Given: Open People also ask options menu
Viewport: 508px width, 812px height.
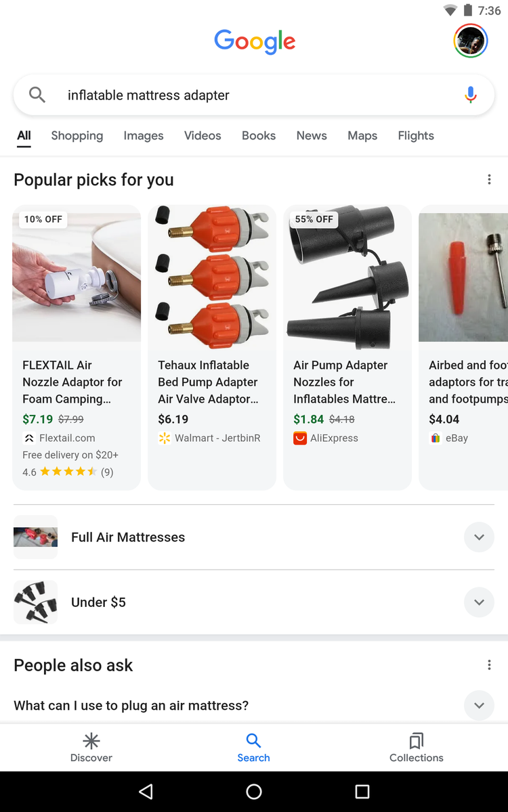Looking at the screenshot, I should pyautogui.click(x=489, y=665).
